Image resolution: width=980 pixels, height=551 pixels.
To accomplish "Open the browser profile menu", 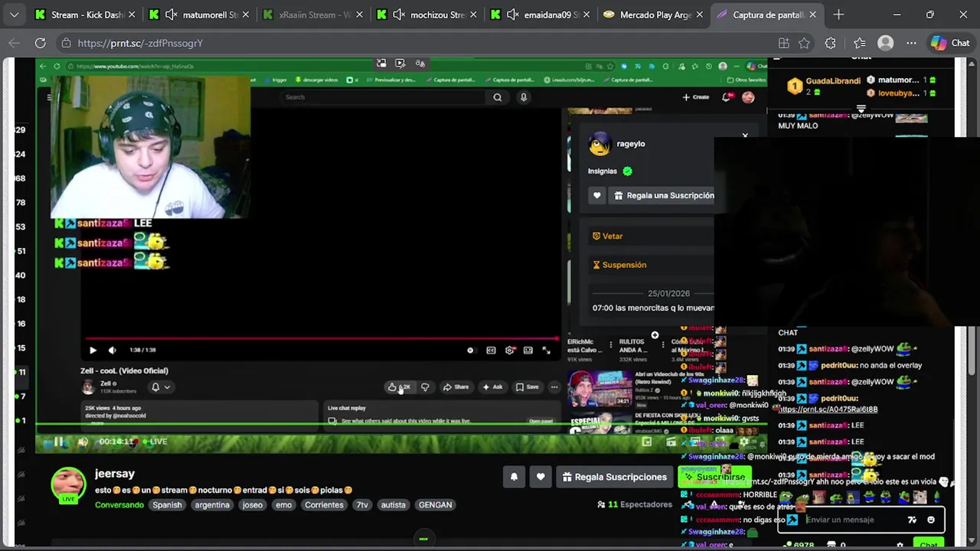I will 886,43.
